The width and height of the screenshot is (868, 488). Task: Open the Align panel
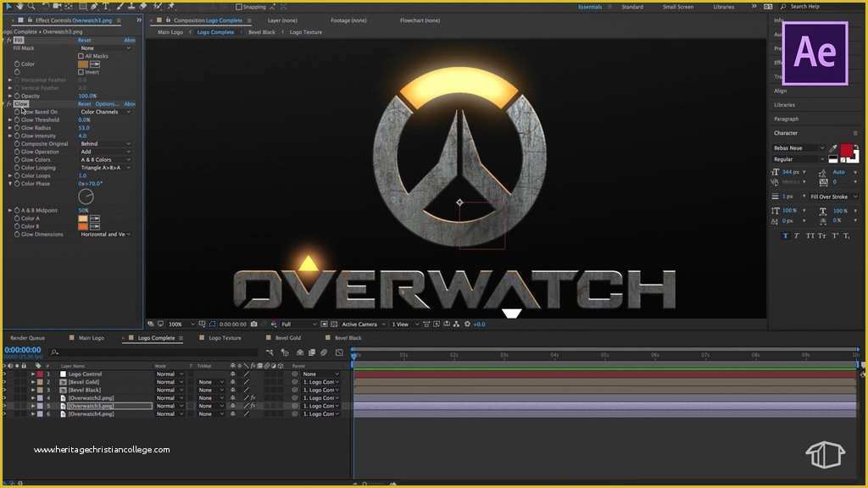point(780,91)
